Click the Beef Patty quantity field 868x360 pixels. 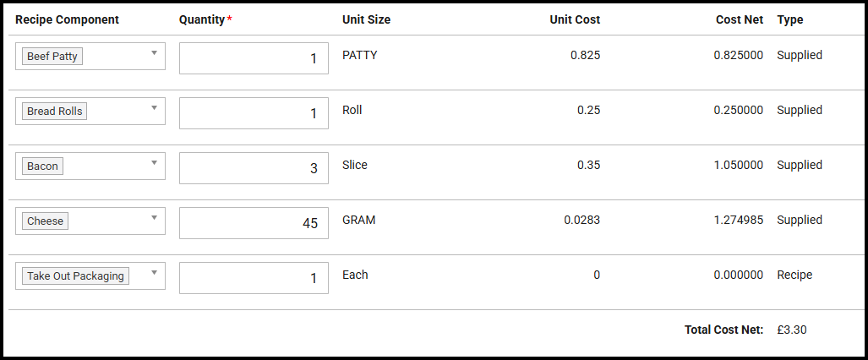254,58
